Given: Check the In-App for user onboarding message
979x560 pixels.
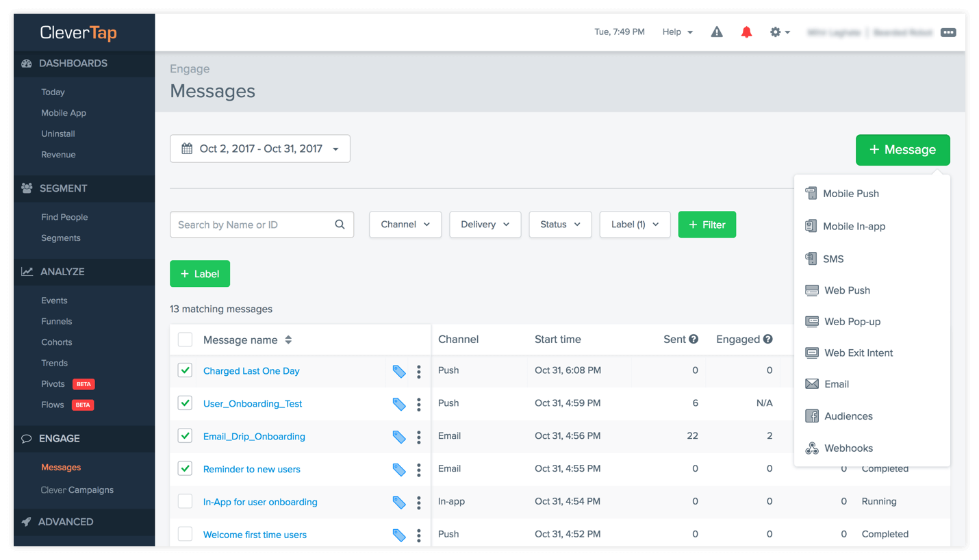Looking at the screenshot, I should tap(184, 501).
